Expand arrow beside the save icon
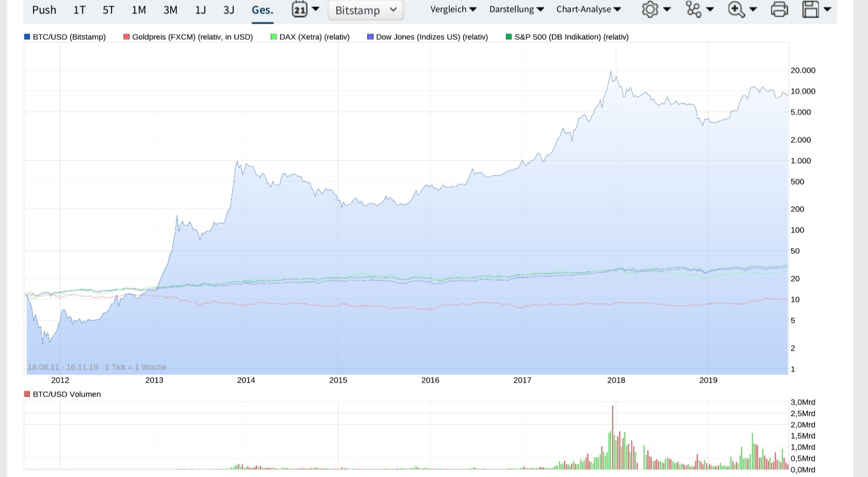Viewport: 868px width, 477px height. click(827, 9)
